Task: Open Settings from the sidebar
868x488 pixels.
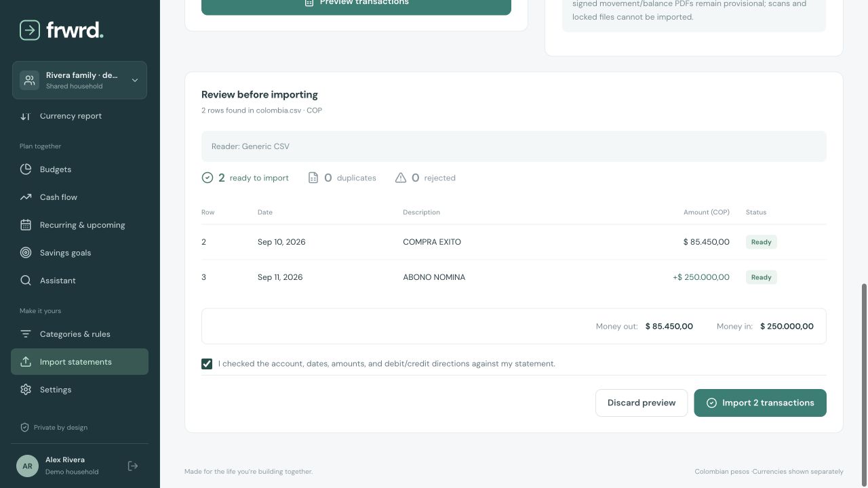Action: [x=79, y=390]
